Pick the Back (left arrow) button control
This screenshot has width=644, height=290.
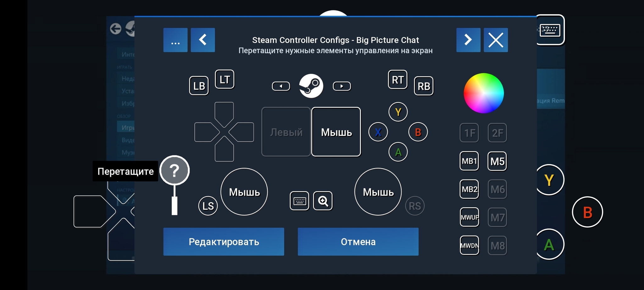[281, 86]
